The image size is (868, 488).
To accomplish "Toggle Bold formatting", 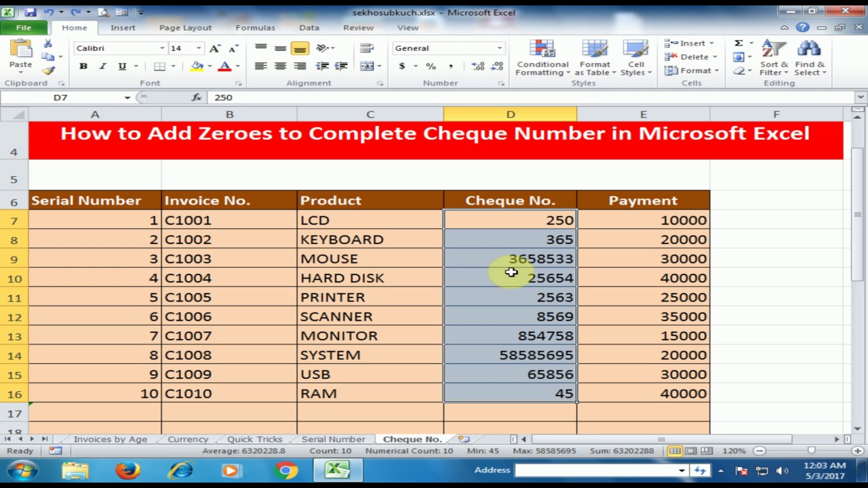I will tap(83, 66).
